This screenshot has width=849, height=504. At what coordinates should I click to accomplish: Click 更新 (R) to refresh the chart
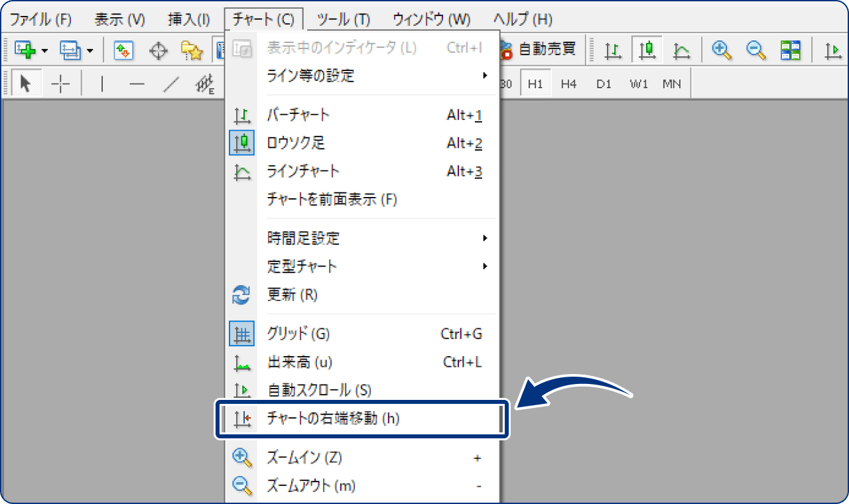pyautogui.click(x=292, y=295)
